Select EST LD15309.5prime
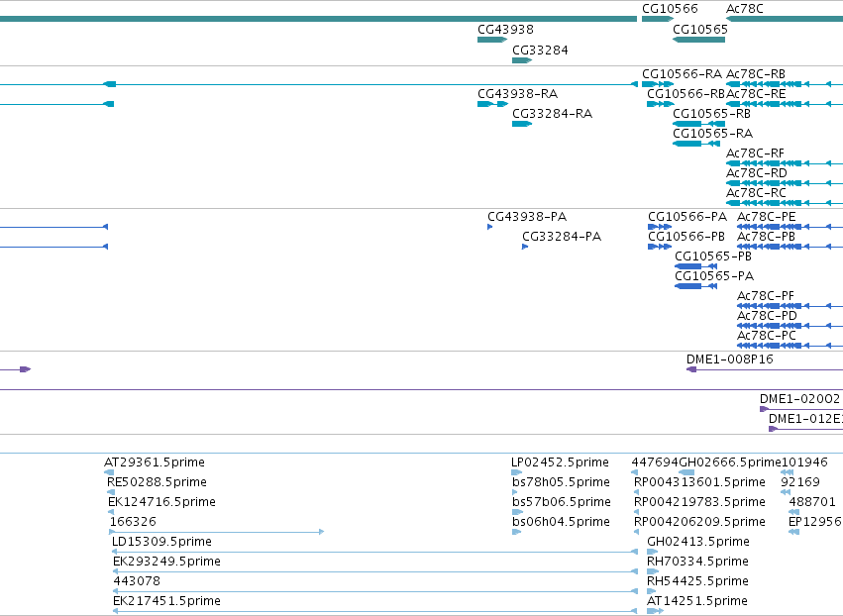843x616 pixels. (x=161, y=542)
